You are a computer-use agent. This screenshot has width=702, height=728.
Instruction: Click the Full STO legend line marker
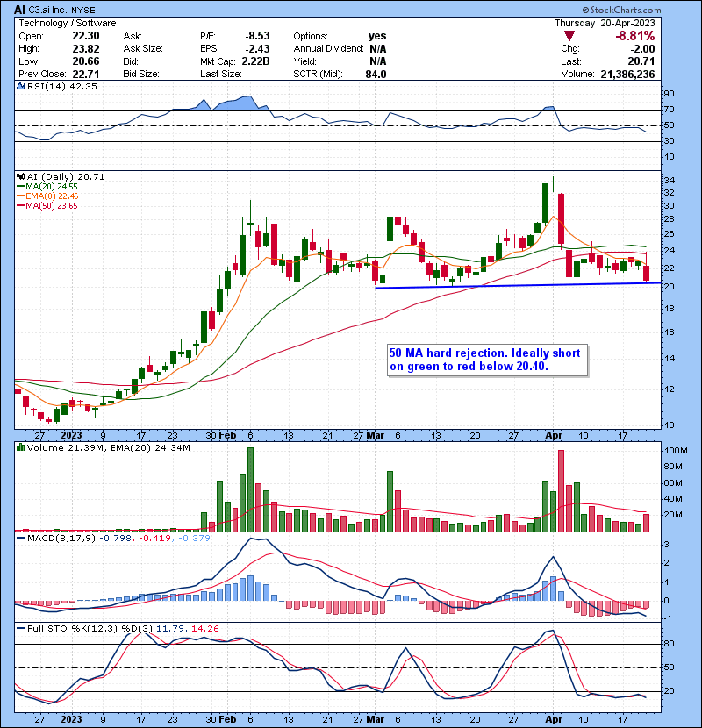pyautogui.click(x=20, y=629)
